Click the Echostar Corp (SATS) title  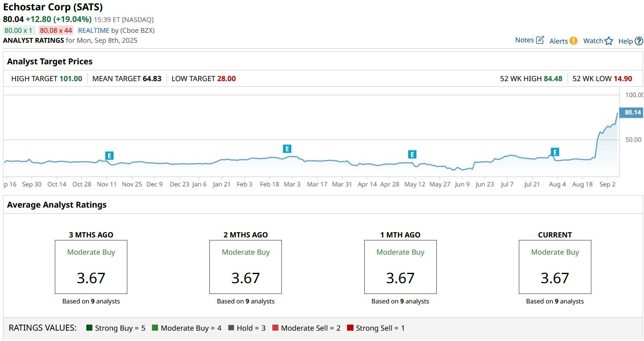coord(53,7)
